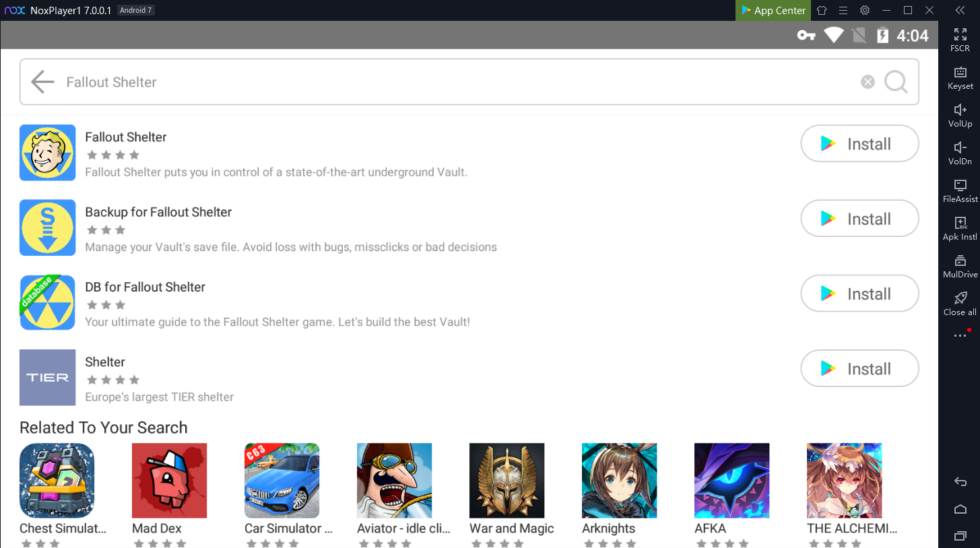Image resolution: width=980 pixels, height=548 pixels.
Task: Raise volume with VolUp icon
Action: click(960, 115)
